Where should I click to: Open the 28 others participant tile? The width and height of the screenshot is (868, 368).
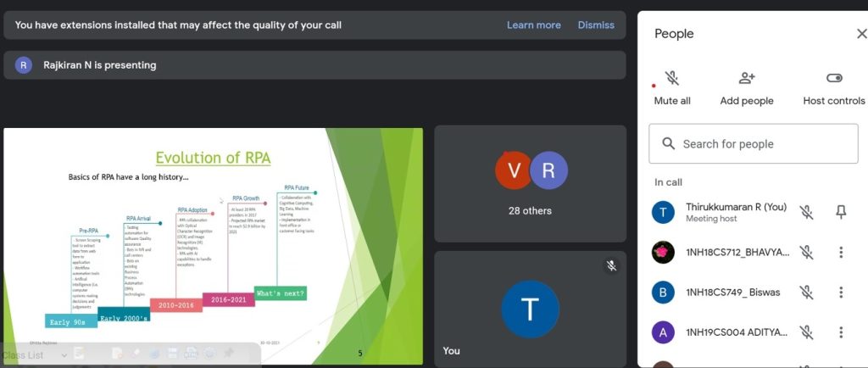tap(530, 184)
